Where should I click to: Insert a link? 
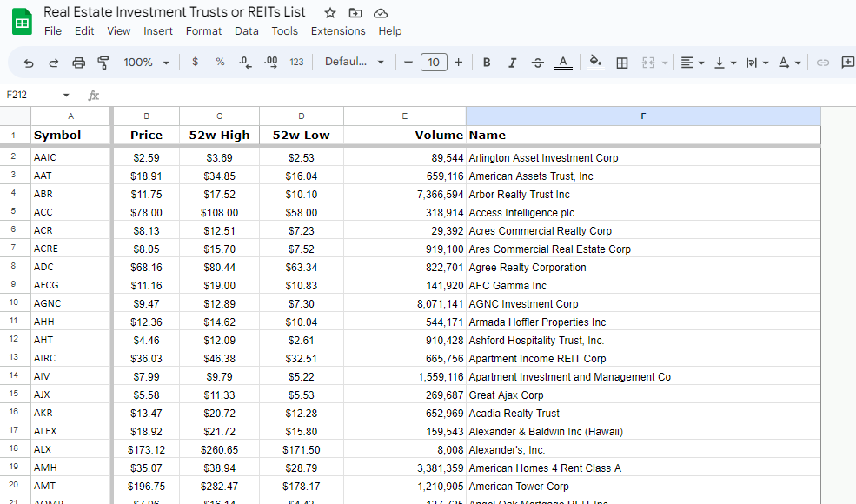(823, 63)
